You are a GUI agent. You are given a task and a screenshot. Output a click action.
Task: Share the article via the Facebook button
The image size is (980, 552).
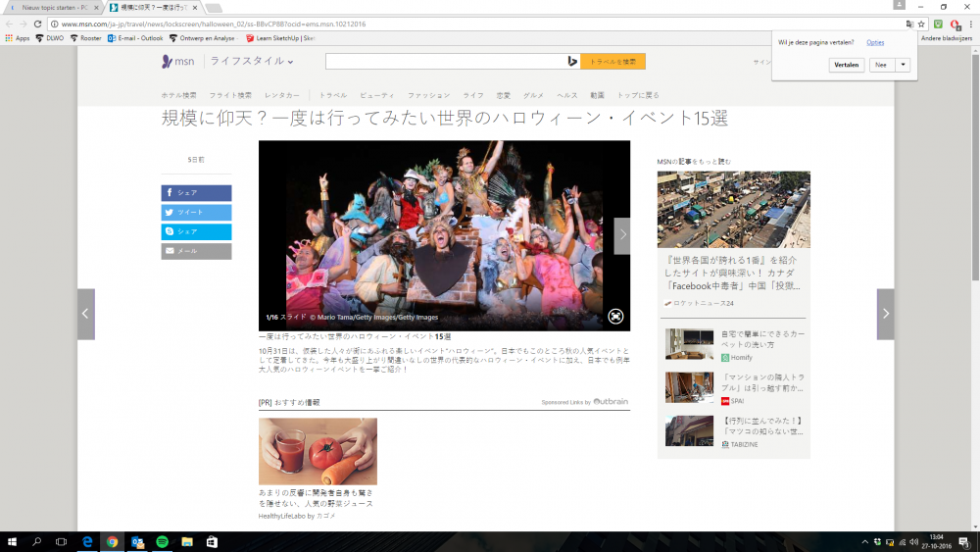point(196,193)
